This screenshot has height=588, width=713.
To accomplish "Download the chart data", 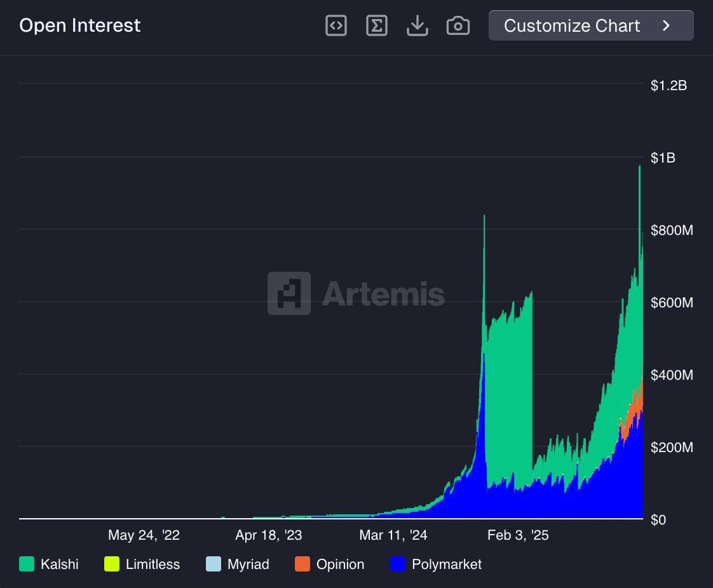I will [x=417, y=25].
